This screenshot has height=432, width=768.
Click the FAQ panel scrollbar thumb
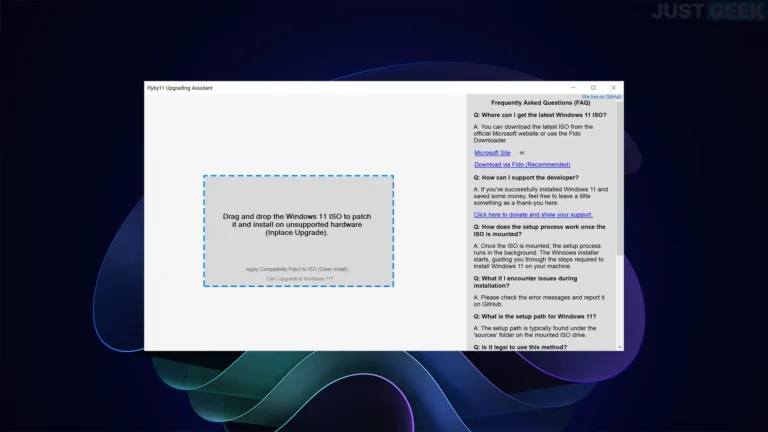(x=619, y=180)
